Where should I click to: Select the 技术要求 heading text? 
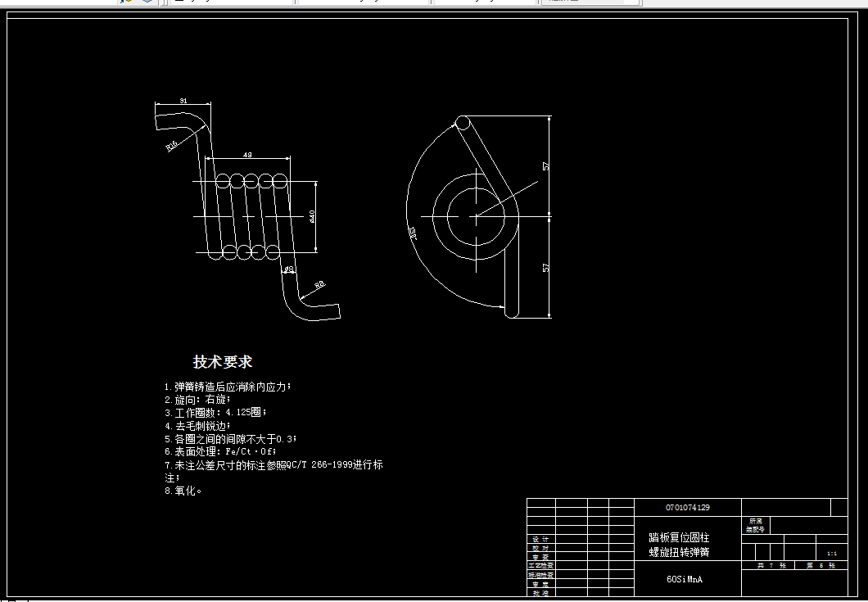223,362
